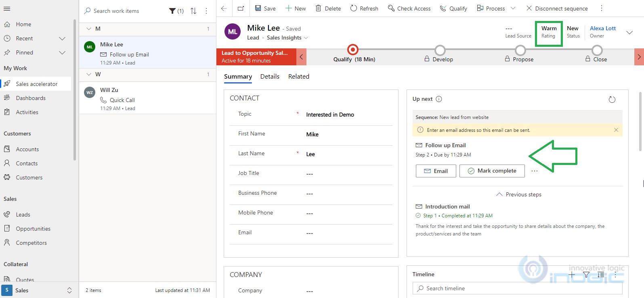Show Up next info tooltip icon
The height and width of the screenshot is (298, 644).
click(x=439, y=99)
